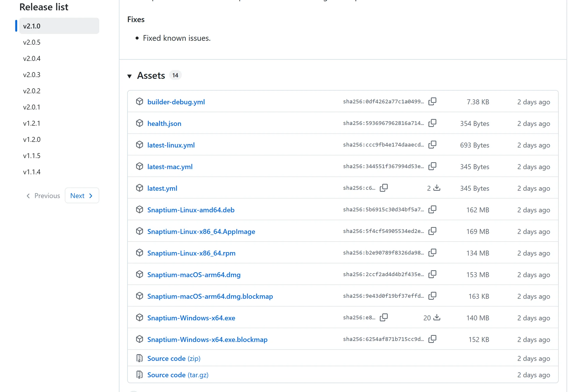This screenshot has width=568, height=392.
Task: Copy hash for Snaptium-Windows-x64.exe.blockmap
Action: [432, 339]
